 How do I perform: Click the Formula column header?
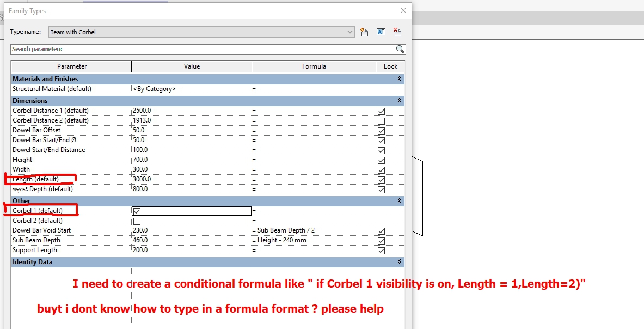[314, 66]
